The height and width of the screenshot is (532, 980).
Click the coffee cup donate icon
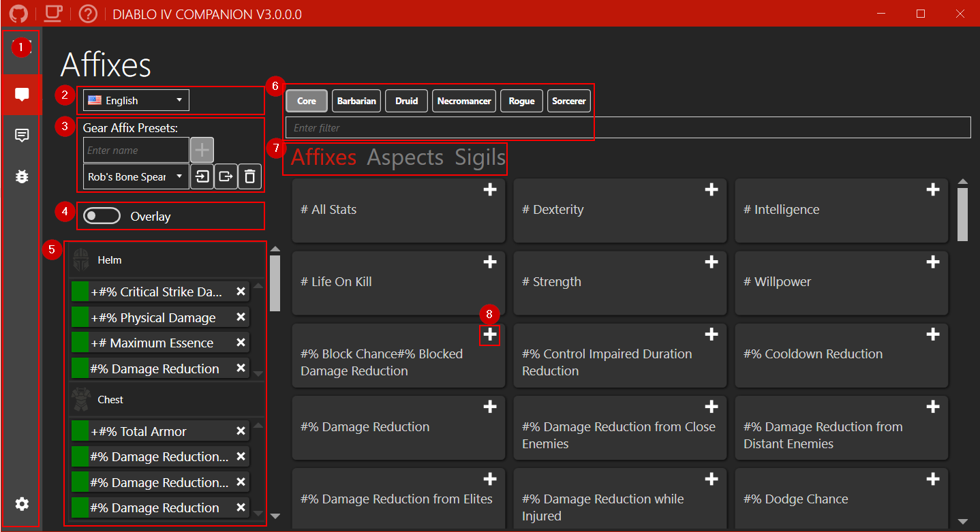click(x=53, y=12)
